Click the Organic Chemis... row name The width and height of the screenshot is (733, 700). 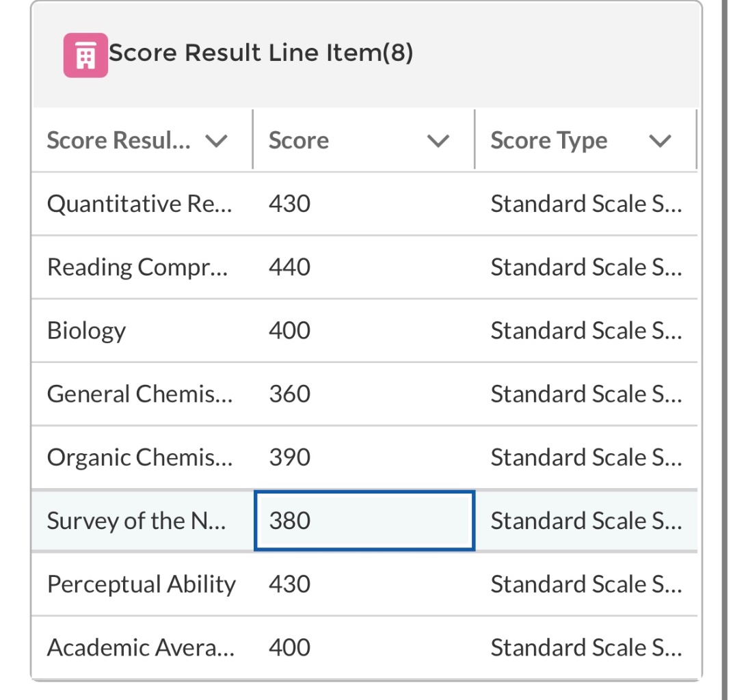coord(139,457)
